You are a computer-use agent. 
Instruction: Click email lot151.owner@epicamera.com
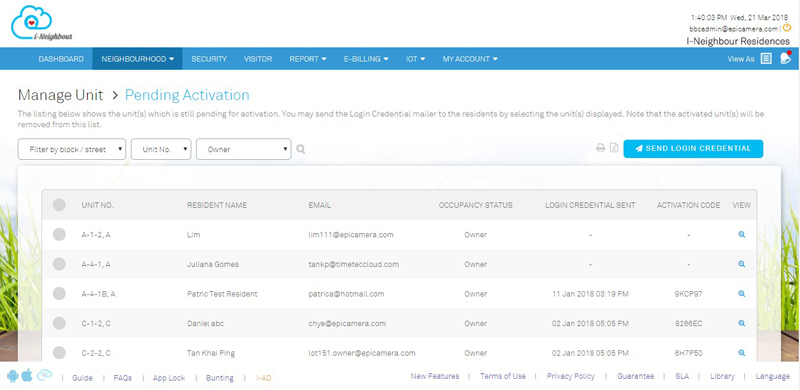click(x=362, y=353)
